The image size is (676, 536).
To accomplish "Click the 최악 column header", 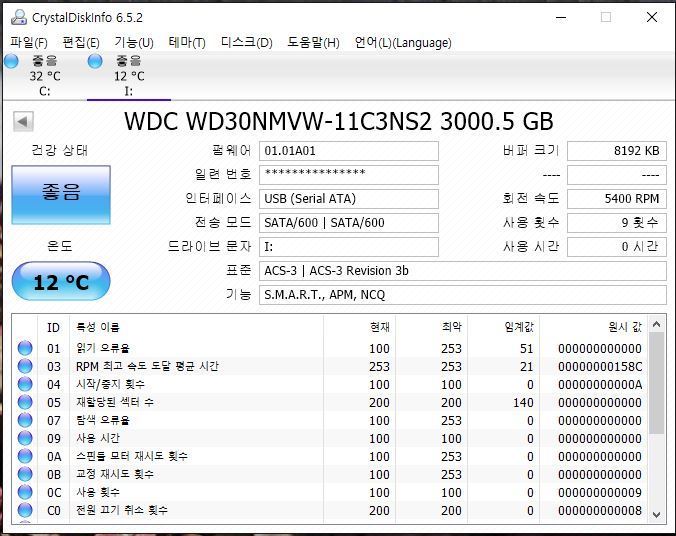I will click(431, 327).
